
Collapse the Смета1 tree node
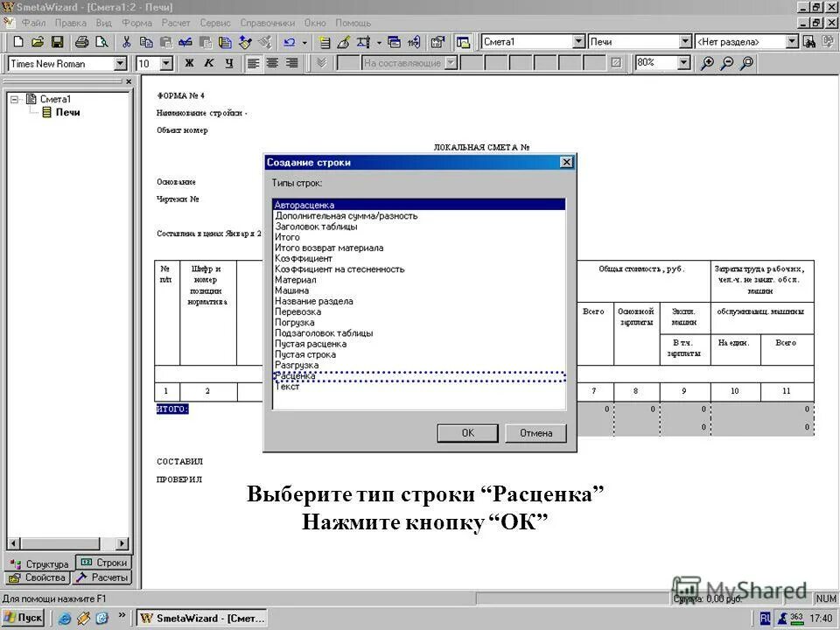(15, 99)
